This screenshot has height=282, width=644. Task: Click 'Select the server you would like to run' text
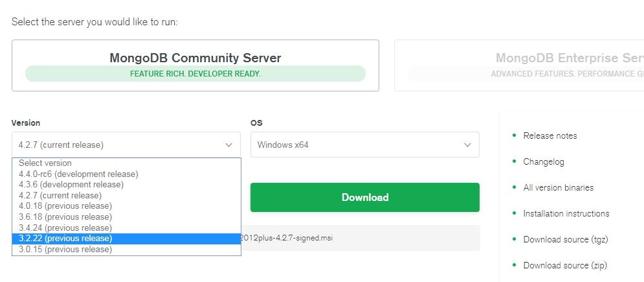click(94, 22)
